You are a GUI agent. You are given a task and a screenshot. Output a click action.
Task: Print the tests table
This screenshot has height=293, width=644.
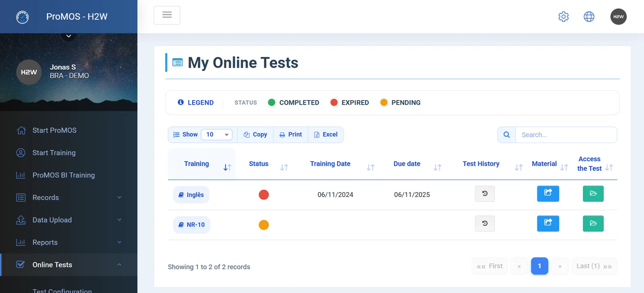pyautogui.click(x=291, y=135)
